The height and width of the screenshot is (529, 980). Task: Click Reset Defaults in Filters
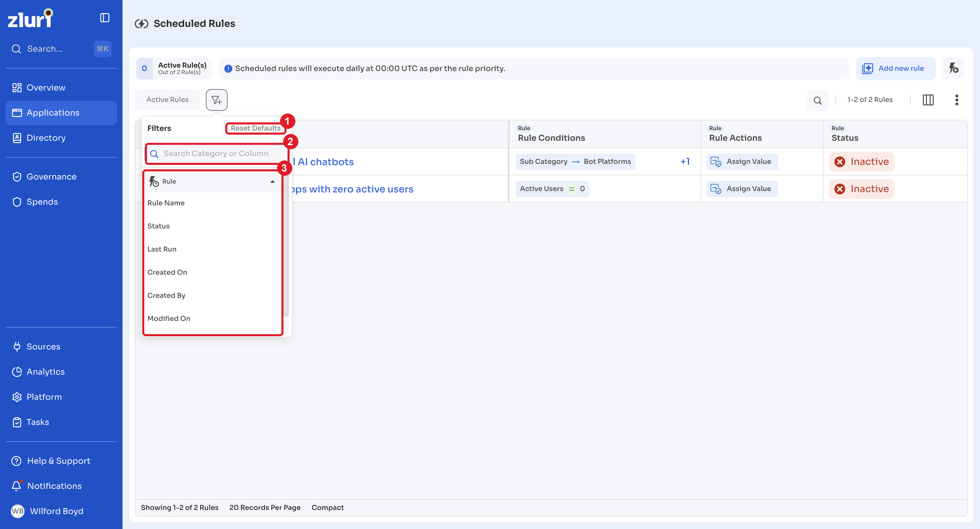tap(255, 129)
